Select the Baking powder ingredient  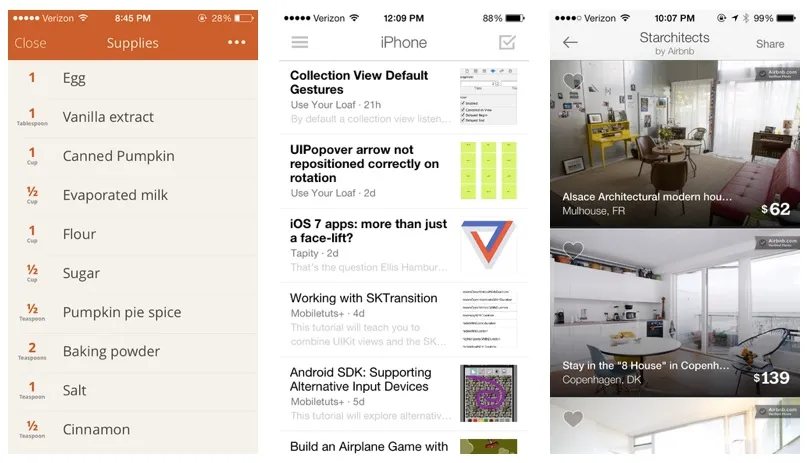(111, 351)
